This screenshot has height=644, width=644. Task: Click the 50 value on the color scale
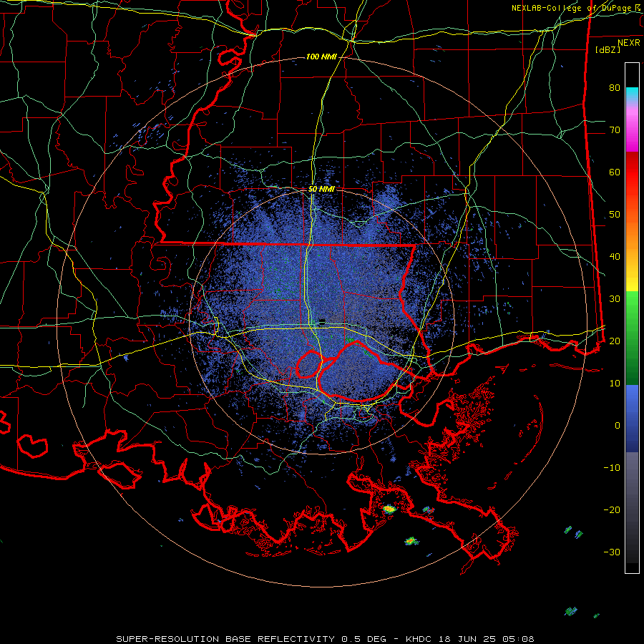615,215
